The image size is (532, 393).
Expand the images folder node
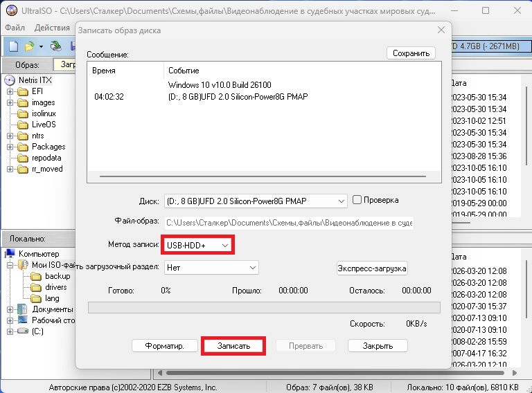[x=10, y=102]
